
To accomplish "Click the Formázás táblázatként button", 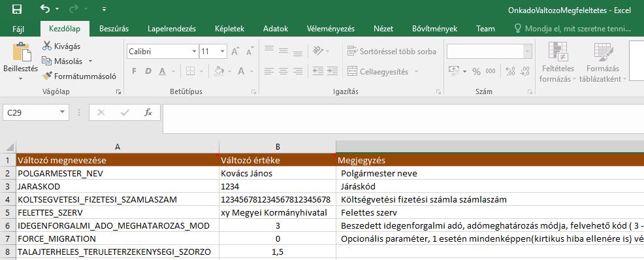I will [603, 63].
